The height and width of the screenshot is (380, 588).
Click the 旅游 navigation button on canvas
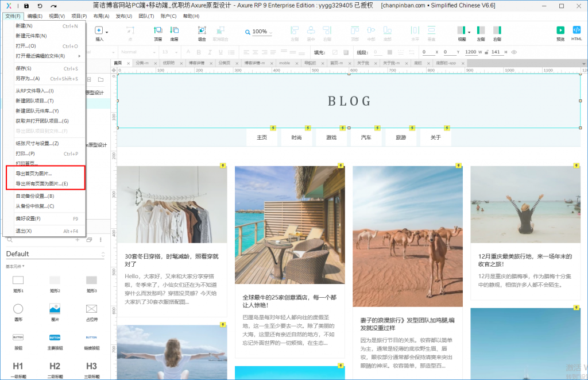[x=400, y=138]
